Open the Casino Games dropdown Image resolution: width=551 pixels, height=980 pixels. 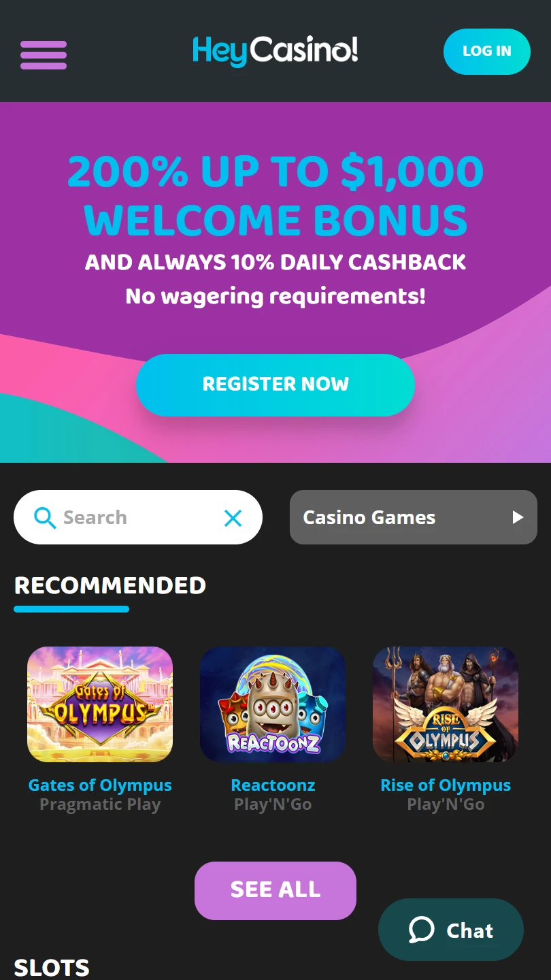tap(414, 517)
